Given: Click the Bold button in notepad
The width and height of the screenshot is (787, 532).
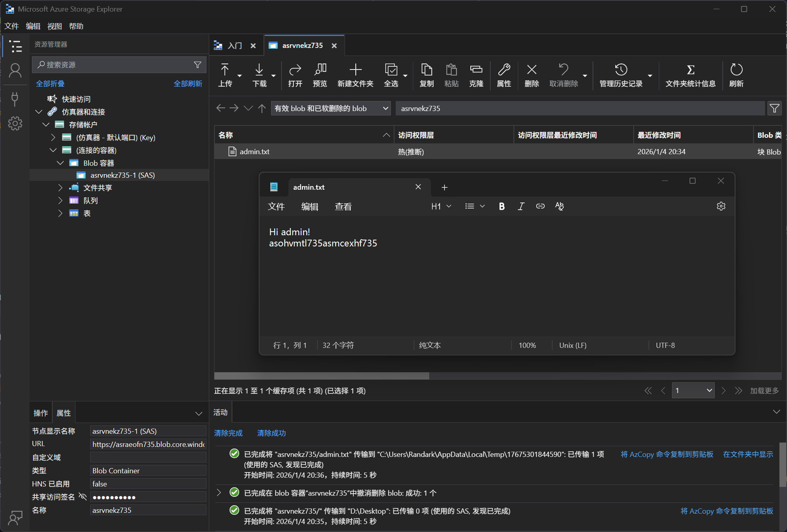Looking at the screenshot, I should pyautogui.click(x=502, y=206).
